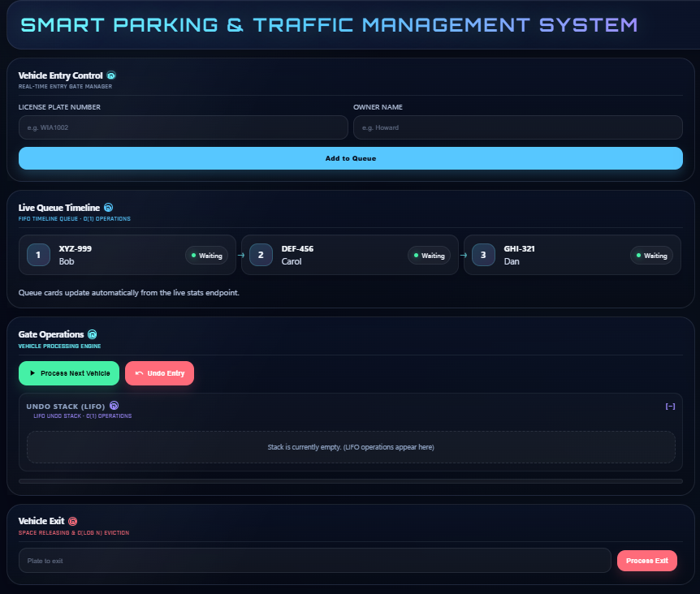Click Process Next Vehicle button

(x=69, y=373)
